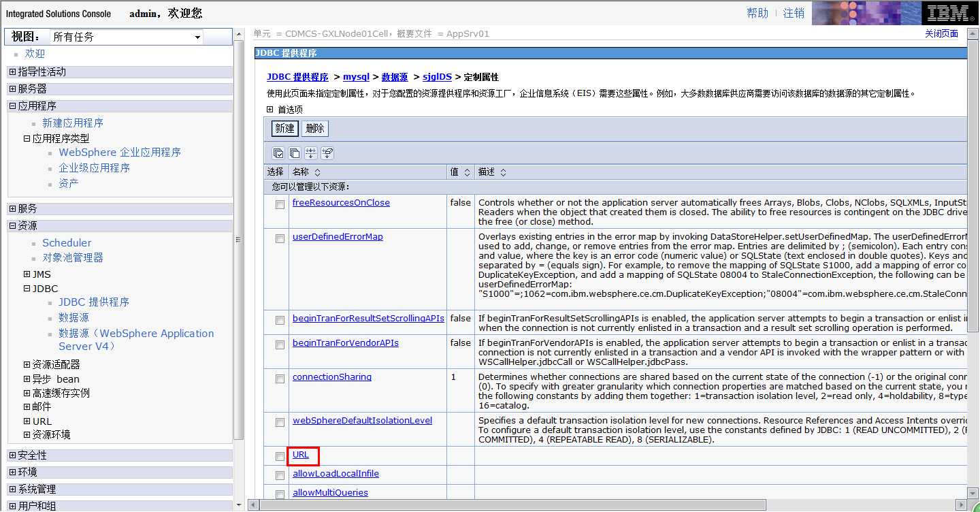Open 企业级应用程序 in sidebar
The height and width of the screenshot is (512, 980).
tap(94, 167)
